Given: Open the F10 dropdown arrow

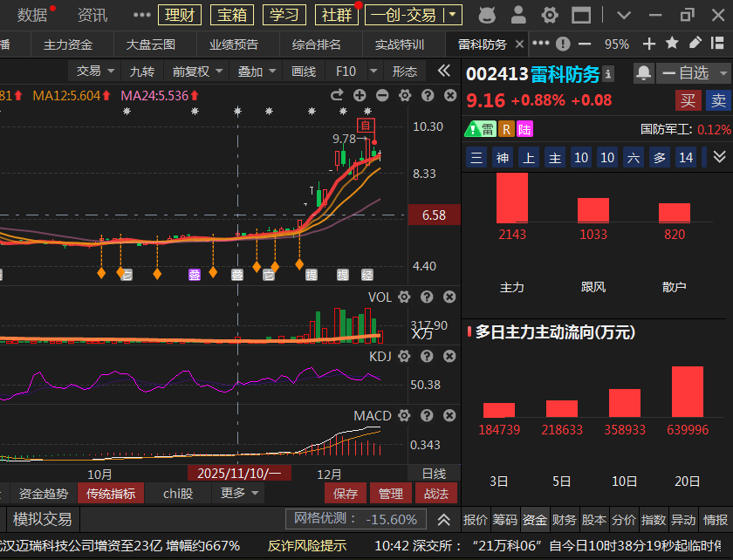Looking at the screenshot, I should tap(373, 71).
